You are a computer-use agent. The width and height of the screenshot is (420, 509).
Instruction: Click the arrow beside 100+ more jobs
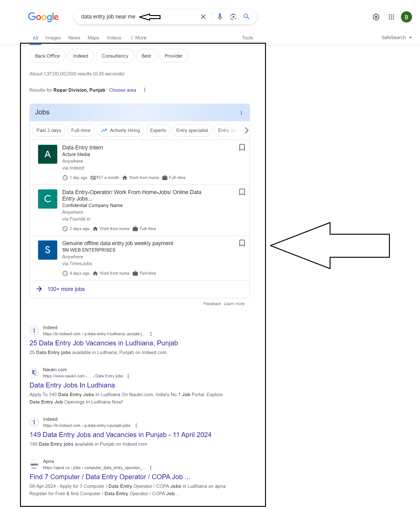coord(39,289)
